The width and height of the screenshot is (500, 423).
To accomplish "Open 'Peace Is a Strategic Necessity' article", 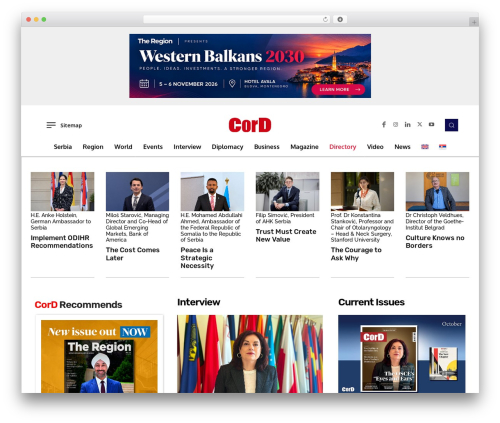I will (x=197, y=258).
